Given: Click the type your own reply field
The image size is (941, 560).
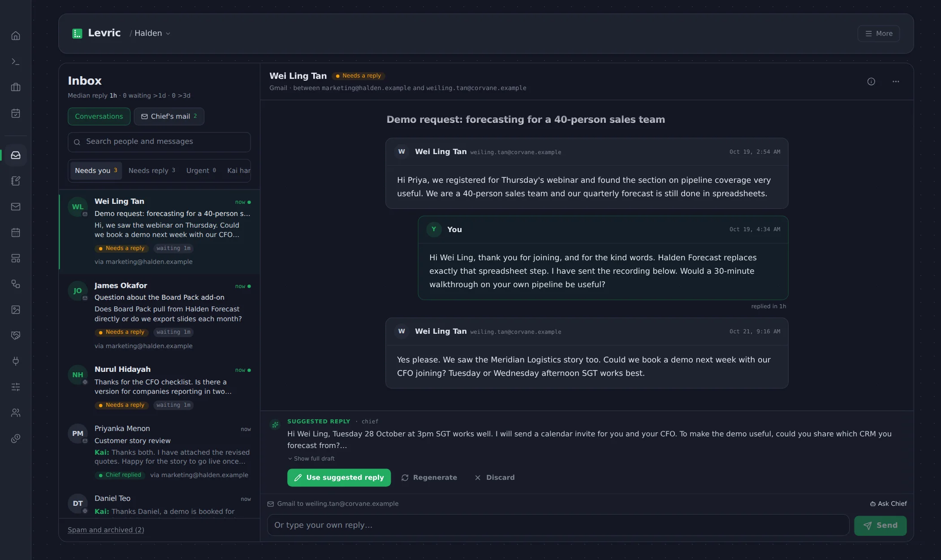Looking at the screenshot, I should (x=558, y=525).
